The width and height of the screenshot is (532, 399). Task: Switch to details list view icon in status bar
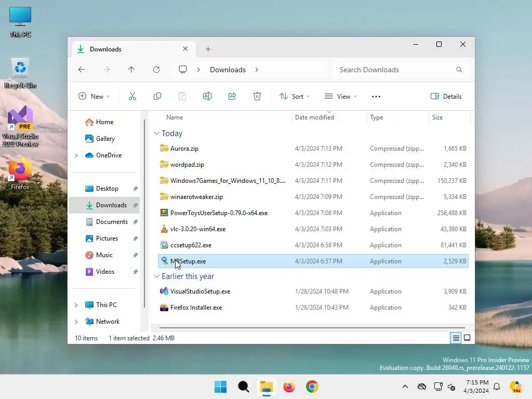point(456,338)
